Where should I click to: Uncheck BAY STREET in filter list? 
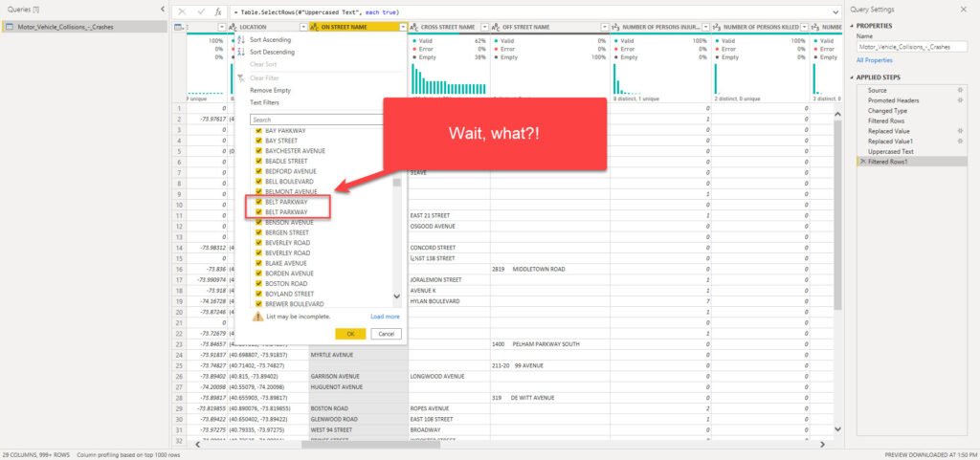[x=258, y=141]
